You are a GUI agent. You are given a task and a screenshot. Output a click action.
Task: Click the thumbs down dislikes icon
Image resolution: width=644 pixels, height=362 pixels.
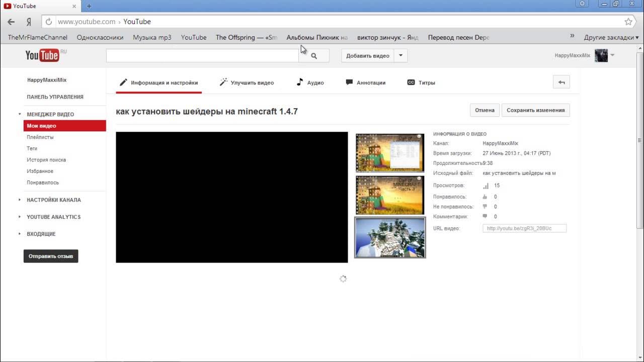485,206
